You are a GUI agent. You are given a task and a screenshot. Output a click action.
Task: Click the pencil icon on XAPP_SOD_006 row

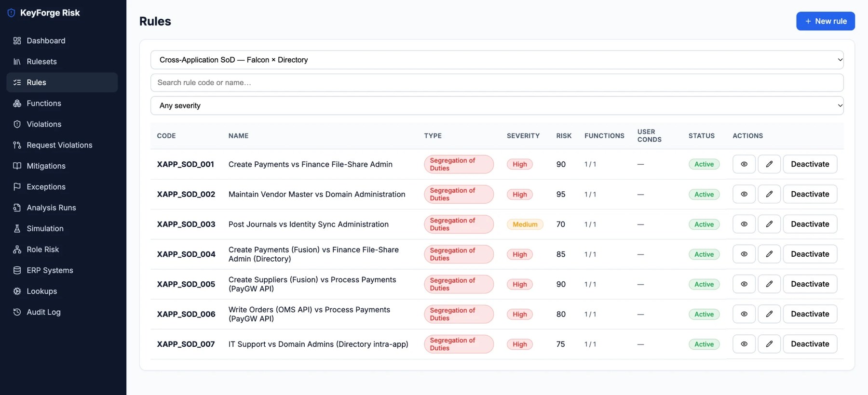pyautogui.click(x=769, y=314)
